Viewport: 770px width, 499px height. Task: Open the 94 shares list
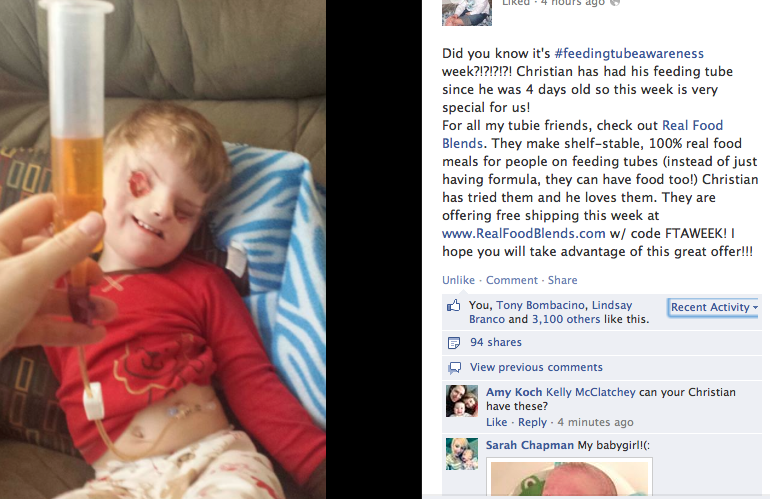pos(495,342)
